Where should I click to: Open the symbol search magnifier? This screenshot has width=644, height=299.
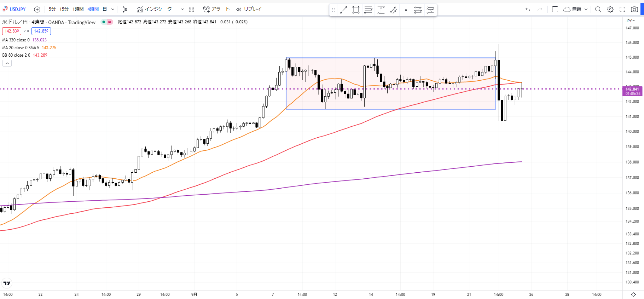click(x=598, y=10)
